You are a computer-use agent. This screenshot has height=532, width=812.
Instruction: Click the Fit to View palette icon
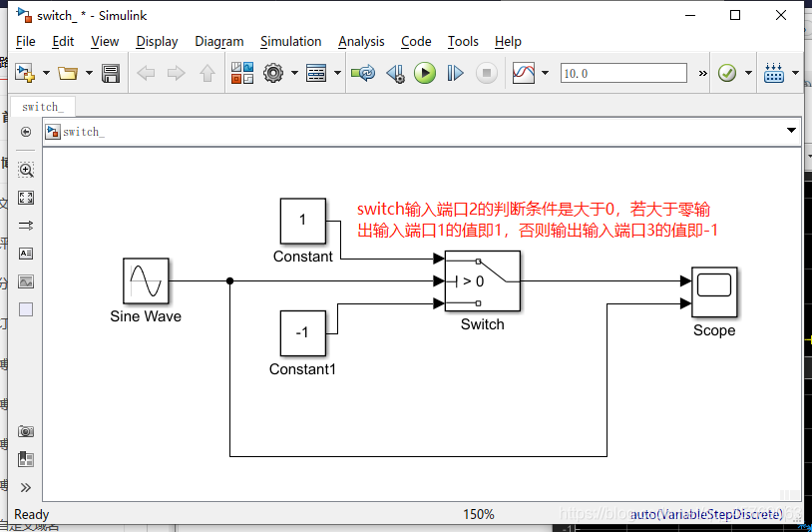tap(26, 198)
